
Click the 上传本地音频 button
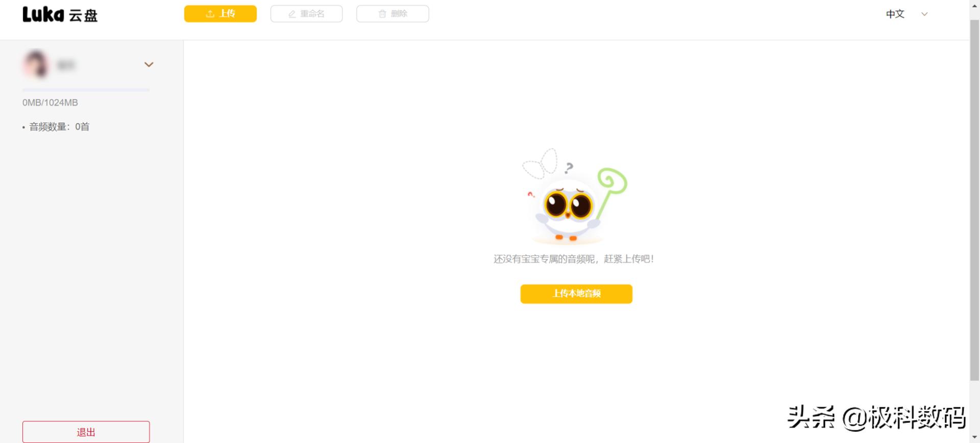click(576, 294)
